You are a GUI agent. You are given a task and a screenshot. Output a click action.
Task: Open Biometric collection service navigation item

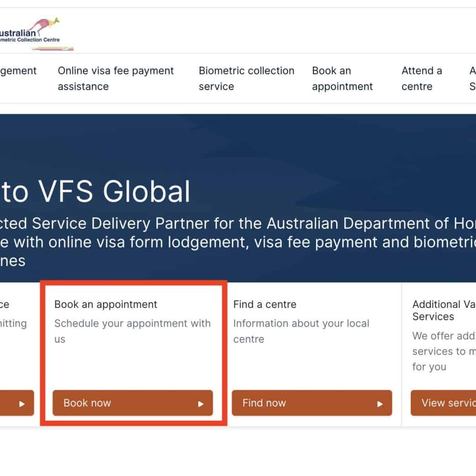click(246, 79)
